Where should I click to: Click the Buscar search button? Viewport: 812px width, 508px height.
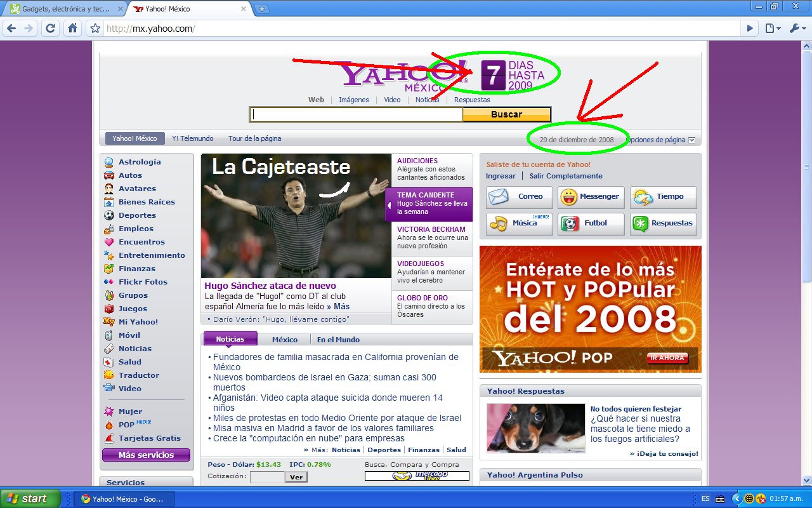[x=506, y=114]
